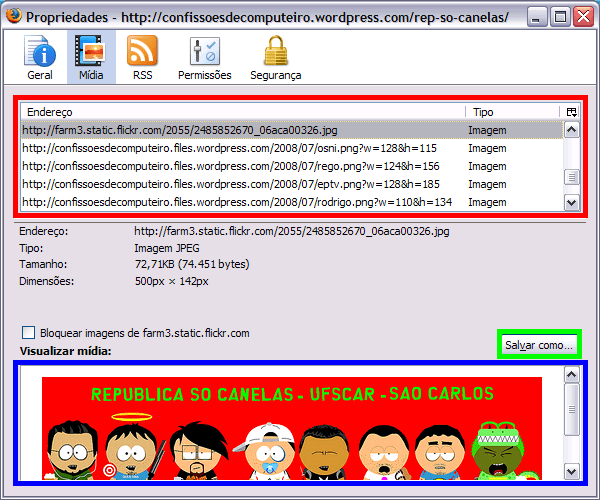Select the rodrigo.png image row

pos(292,202)
